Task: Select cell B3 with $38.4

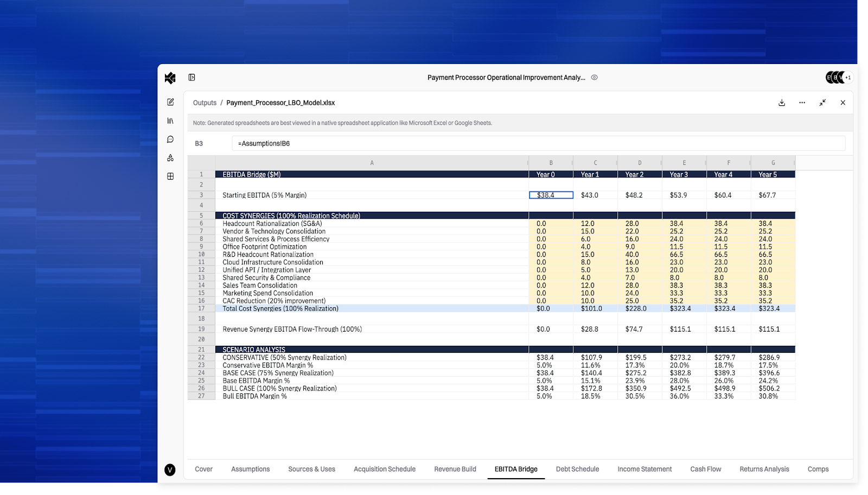Action: click(551, 195)
